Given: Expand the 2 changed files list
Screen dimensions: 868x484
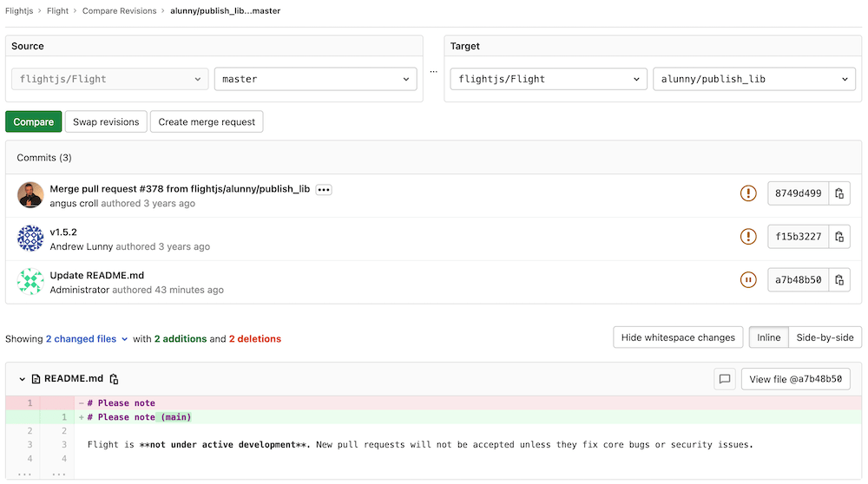Looking at the screenshot, I should pos(87,339).
